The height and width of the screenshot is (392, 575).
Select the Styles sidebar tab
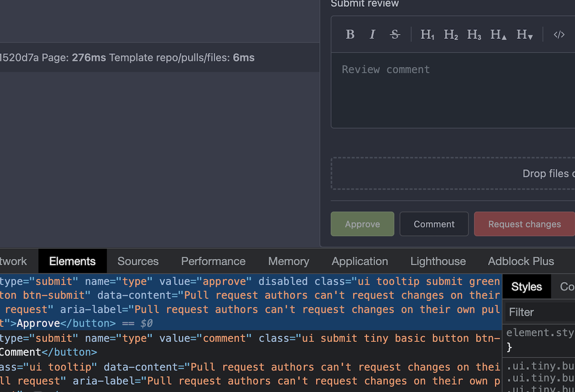pos(527,287)
